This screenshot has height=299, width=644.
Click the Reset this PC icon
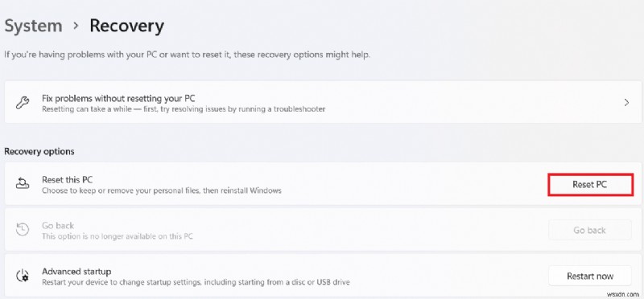(22, 184)
